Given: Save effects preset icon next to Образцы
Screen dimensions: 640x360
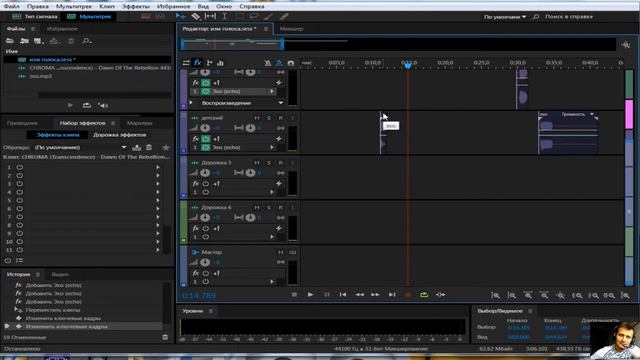Looking at the screenshot, I should pos(137,147).
